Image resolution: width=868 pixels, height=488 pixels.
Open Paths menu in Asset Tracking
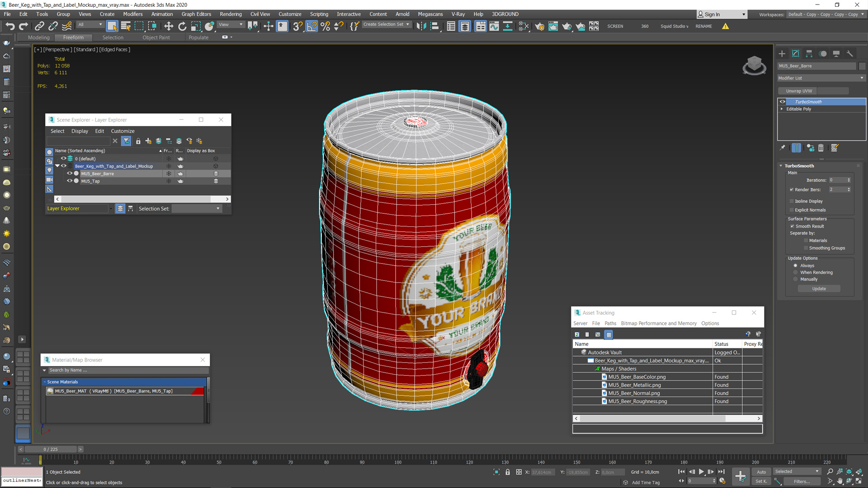click(610, 324)
